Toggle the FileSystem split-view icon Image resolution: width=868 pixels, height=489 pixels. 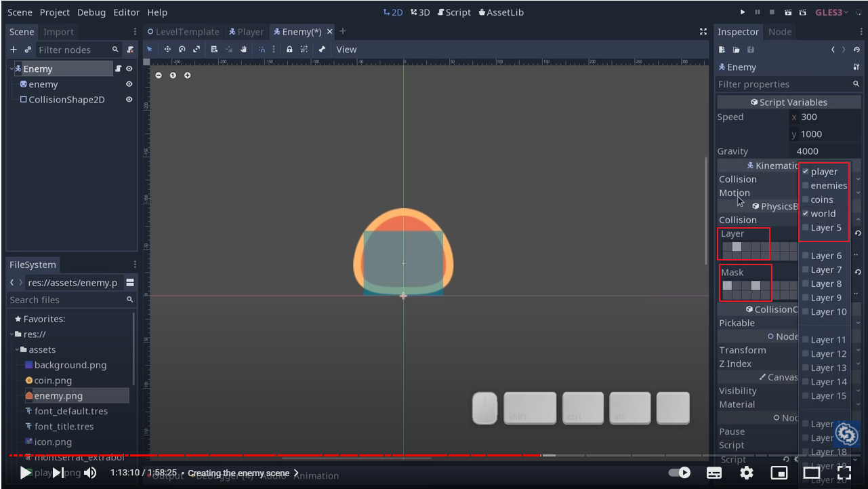[130, 283]
